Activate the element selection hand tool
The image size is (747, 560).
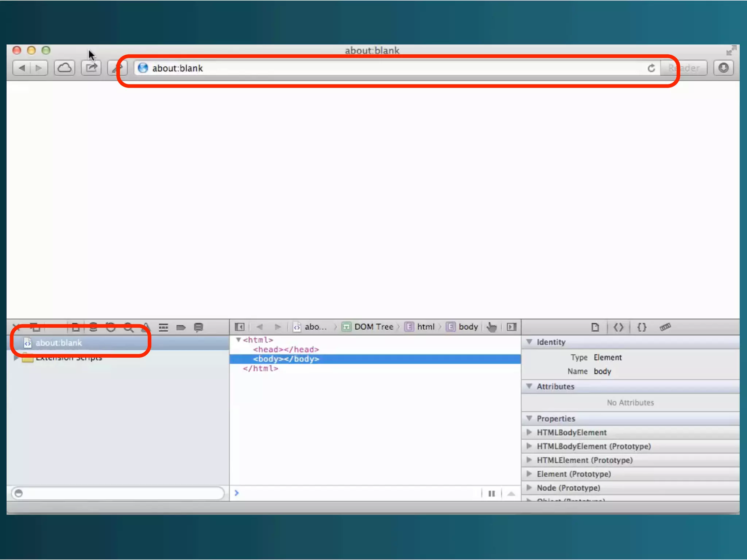tap(492, 327)
